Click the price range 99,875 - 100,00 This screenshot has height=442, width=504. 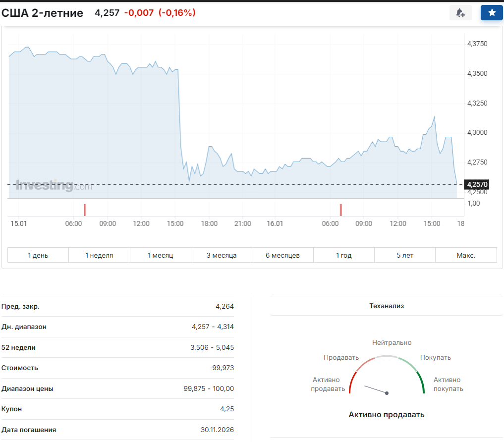(209, 388)
